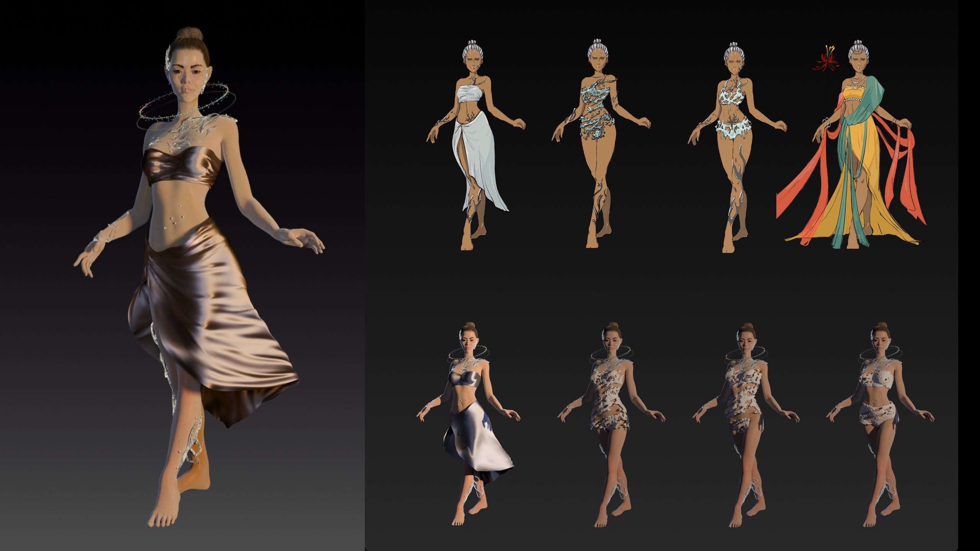Click the red spider lily flower drawing

click(827, 58)
